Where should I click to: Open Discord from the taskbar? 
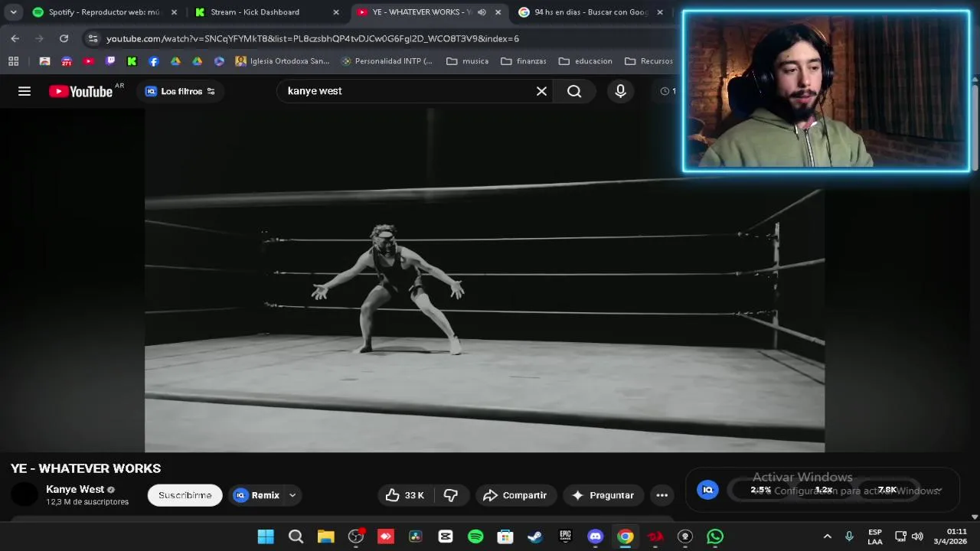pos(595,536)
